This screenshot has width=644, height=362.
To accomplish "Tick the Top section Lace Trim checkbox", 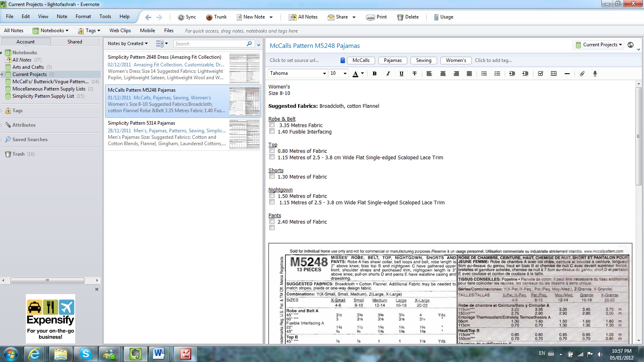I will pyautogui.click(x=272, y=157).
